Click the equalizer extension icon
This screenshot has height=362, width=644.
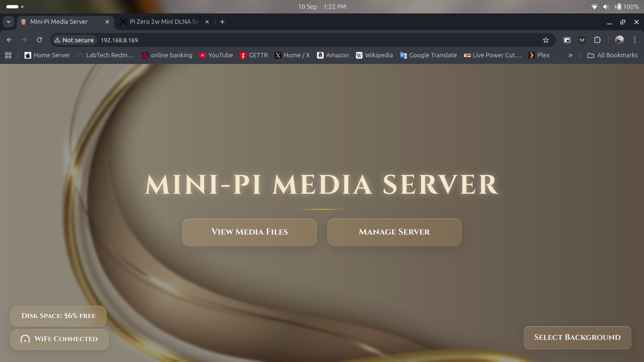[x=582, y=40]
